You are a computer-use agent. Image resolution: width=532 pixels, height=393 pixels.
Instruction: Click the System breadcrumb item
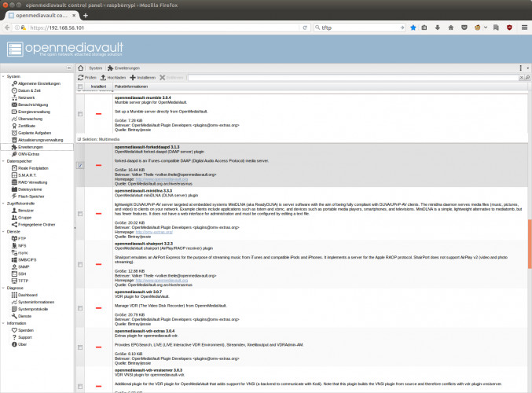(95, 68)
